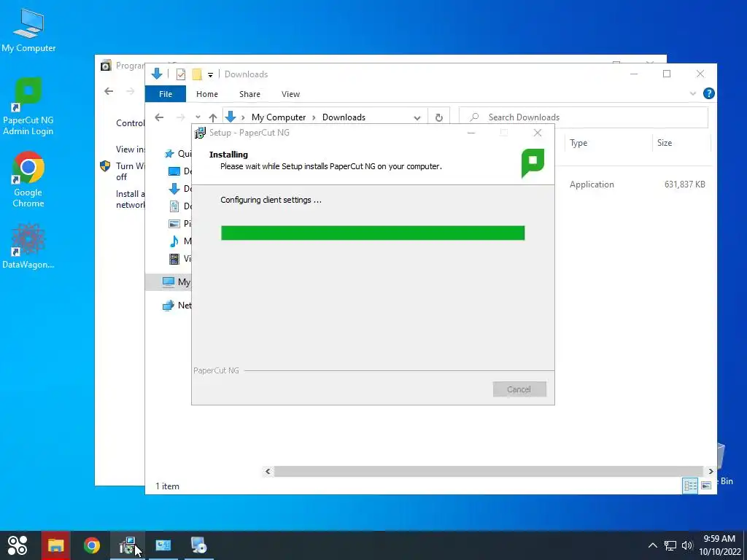
Task: Open the volume tray icon
Action: tap(687, 545)
